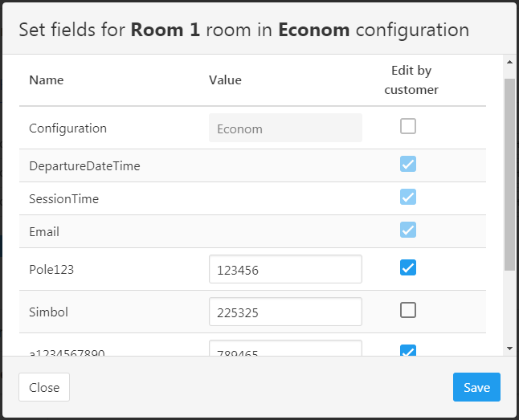Click the scrollbar up arrow
This screenshot has height=420, width=519.
pyautogui.click(x=509, y=61)
